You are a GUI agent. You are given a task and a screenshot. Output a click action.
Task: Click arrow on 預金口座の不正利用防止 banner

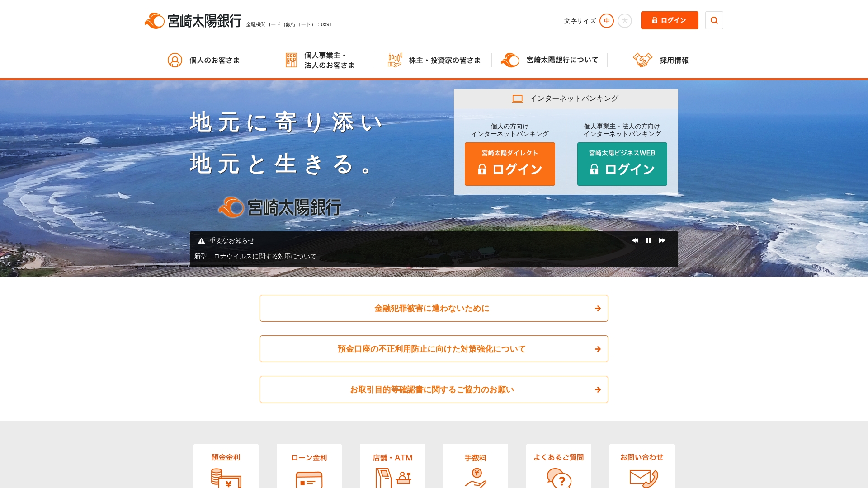tap(598, 349)
